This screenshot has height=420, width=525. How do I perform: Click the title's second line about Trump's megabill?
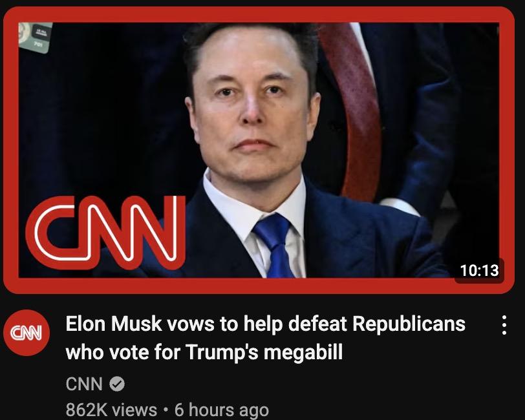204,352
